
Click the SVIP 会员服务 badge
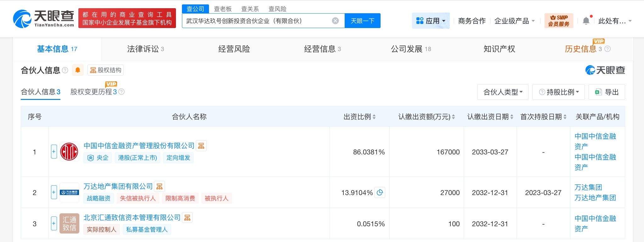559,21
